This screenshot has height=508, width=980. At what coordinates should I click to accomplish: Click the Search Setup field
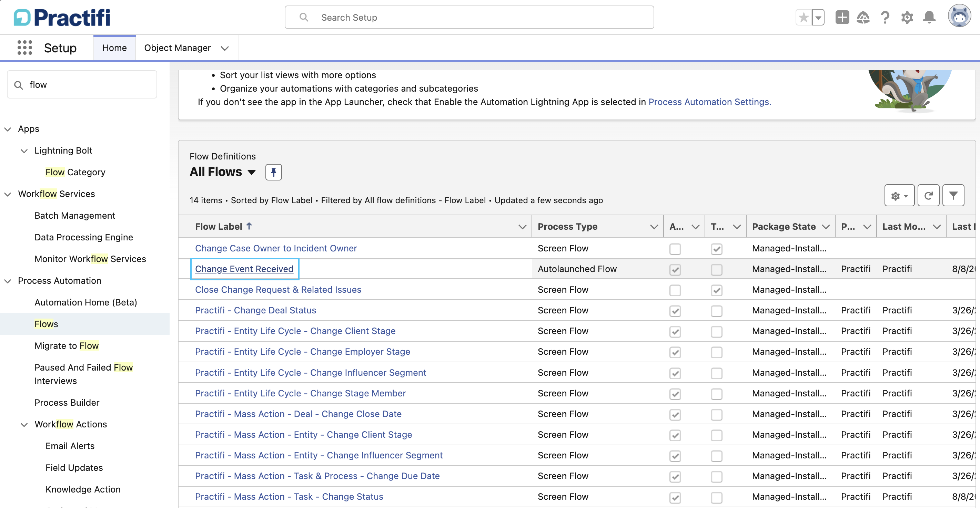tap(469, 18)
